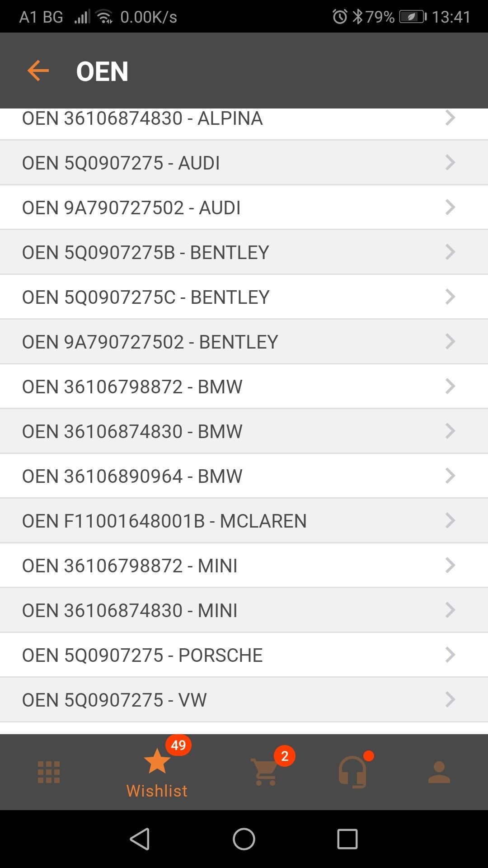Open support headset icon
The image size is (488, 868).
click(352, 772)
